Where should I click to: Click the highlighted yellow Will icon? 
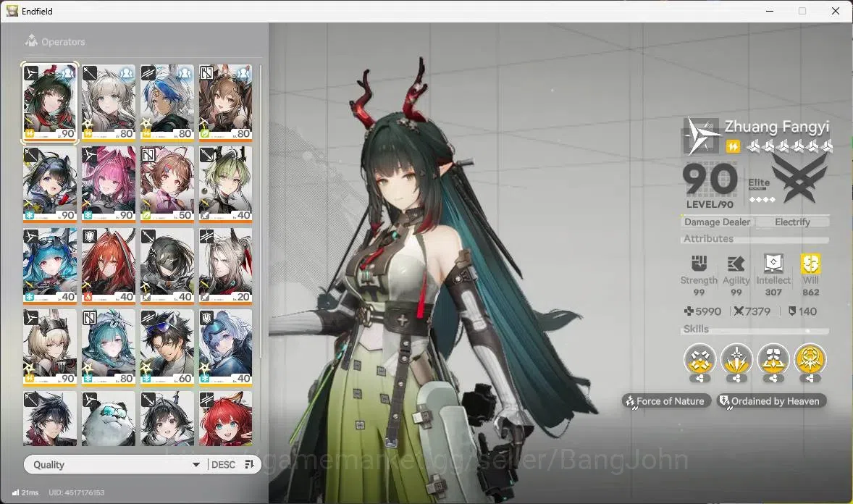(810, 264)
